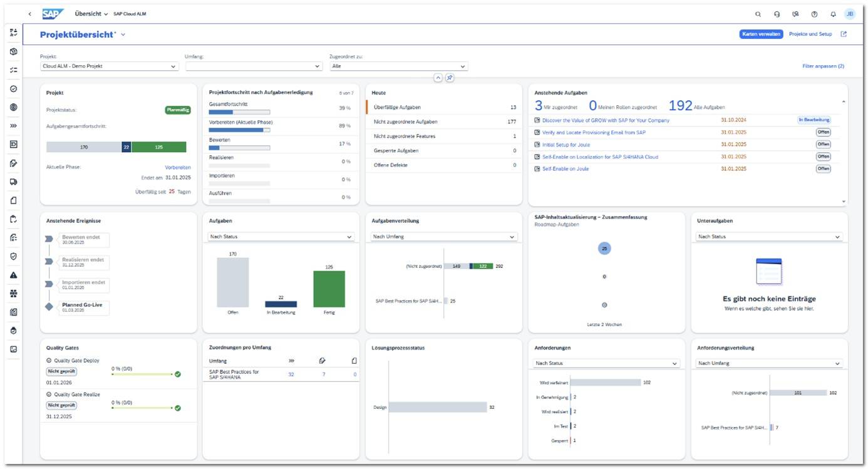Open the notifications bell

(x=833, y=14)
